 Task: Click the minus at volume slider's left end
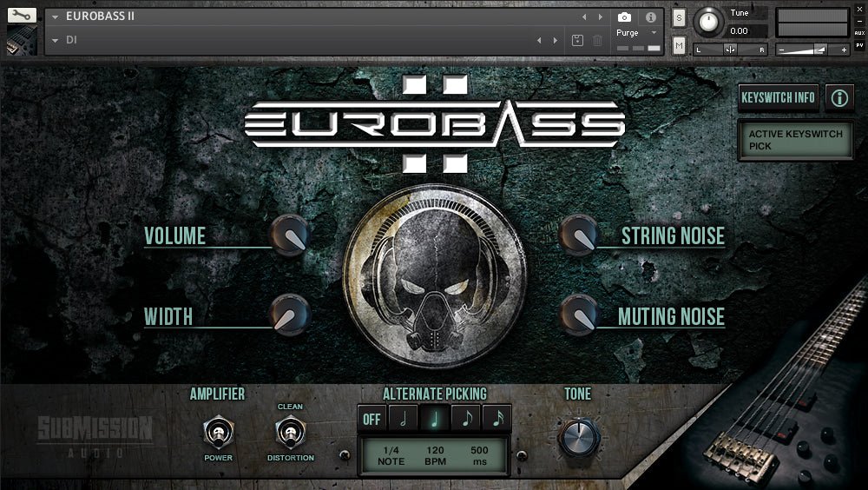782,50
